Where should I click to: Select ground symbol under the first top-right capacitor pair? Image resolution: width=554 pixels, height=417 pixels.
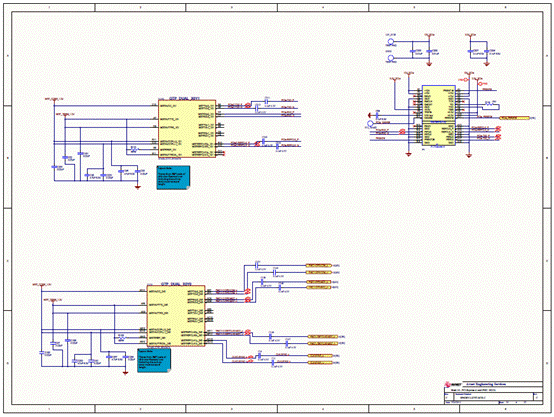coord(429,64)
